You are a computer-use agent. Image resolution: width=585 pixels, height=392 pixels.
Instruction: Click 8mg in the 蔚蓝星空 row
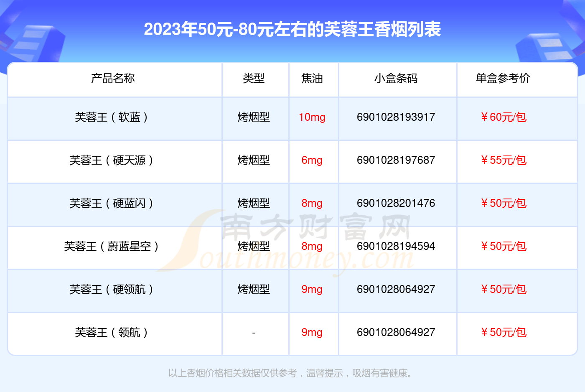coord(312,247)
